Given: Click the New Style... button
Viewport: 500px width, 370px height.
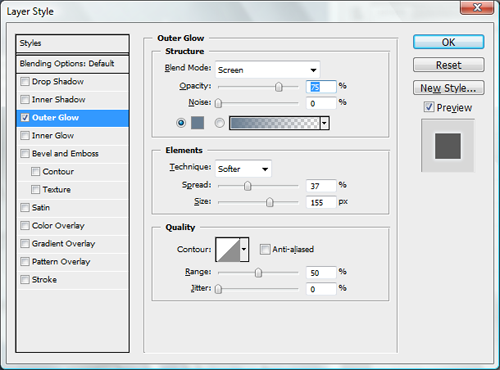Looking at the screenshot, I should (449, 88).
